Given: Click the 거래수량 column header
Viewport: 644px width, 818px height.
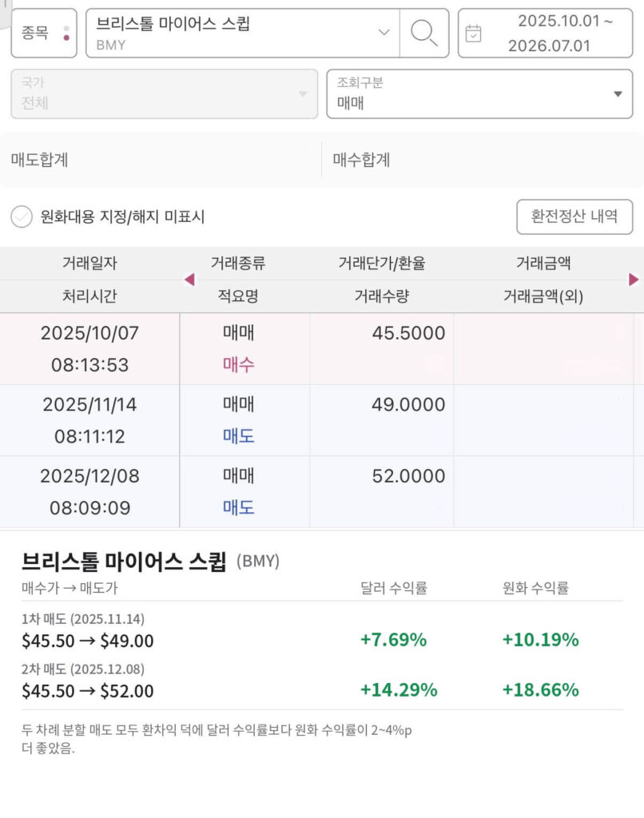Looking at the screenshot, I should [381, 296].
